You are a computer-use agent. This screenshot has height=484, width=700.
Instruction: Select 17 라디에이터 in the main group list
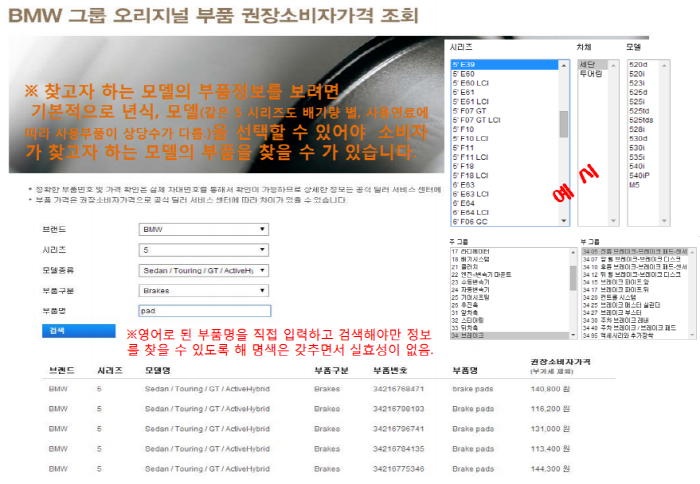[510, 252]
